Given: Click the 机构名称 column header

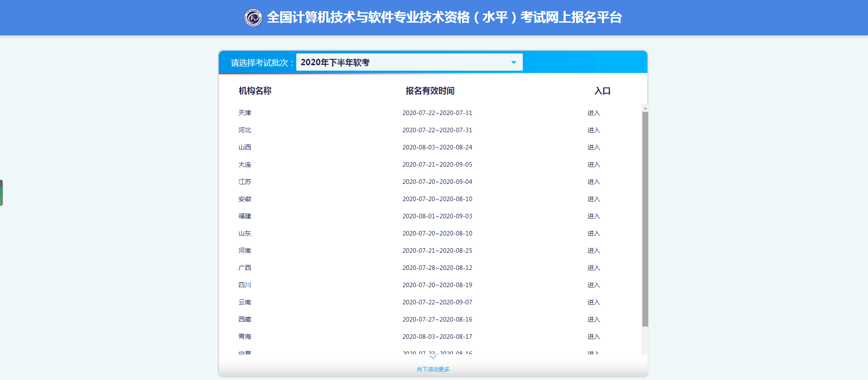Looking at the screenshot, I should click(255, 91).
